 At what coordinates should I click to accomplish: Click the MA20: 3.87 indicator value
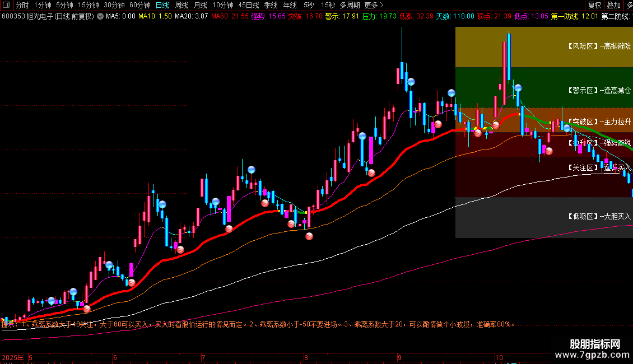192,17
